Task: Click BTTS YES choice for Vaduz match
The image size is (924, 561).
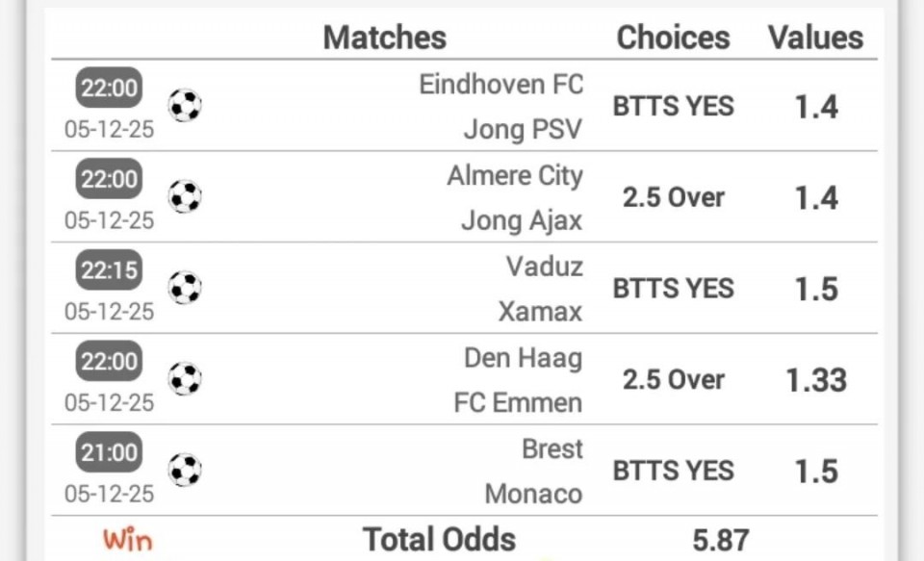Action: [674, 288]
